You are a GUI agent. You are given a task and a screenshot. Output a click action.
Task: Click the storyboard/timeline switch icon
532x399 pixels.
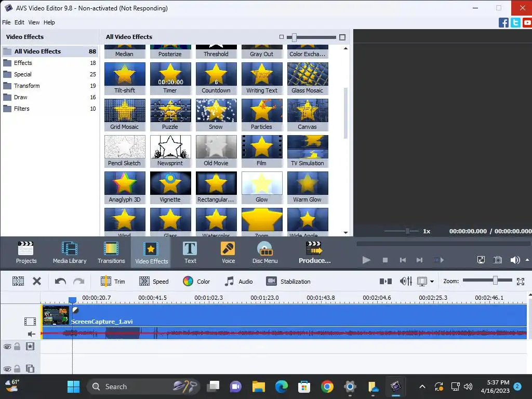coord(385,281)
